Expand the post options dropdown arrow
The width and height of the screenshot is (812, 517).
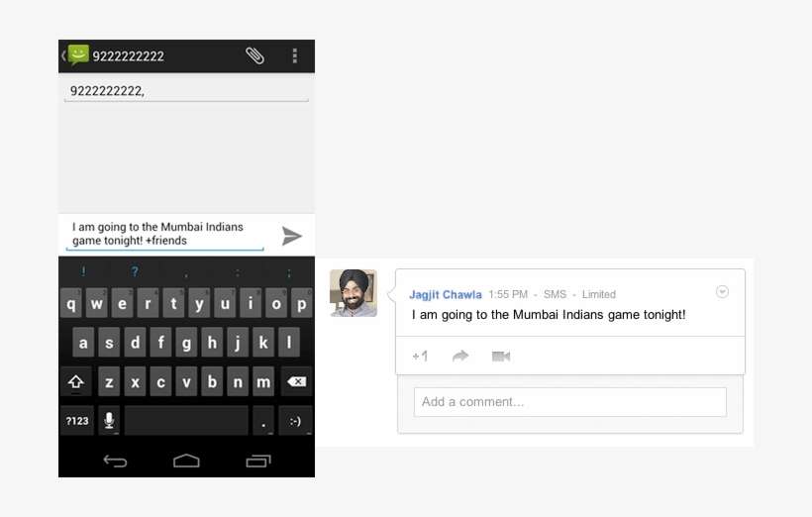(722, 291)
